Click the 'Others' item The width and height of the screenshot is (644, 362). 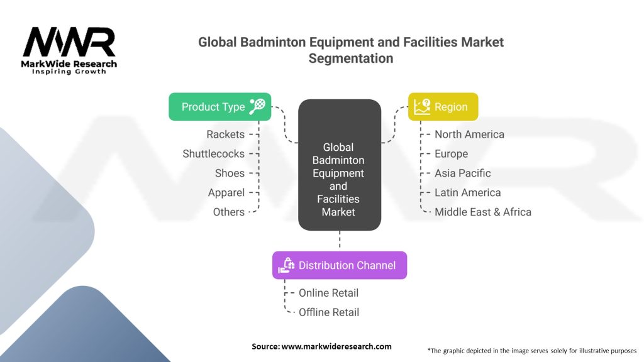tap(229, 212)
